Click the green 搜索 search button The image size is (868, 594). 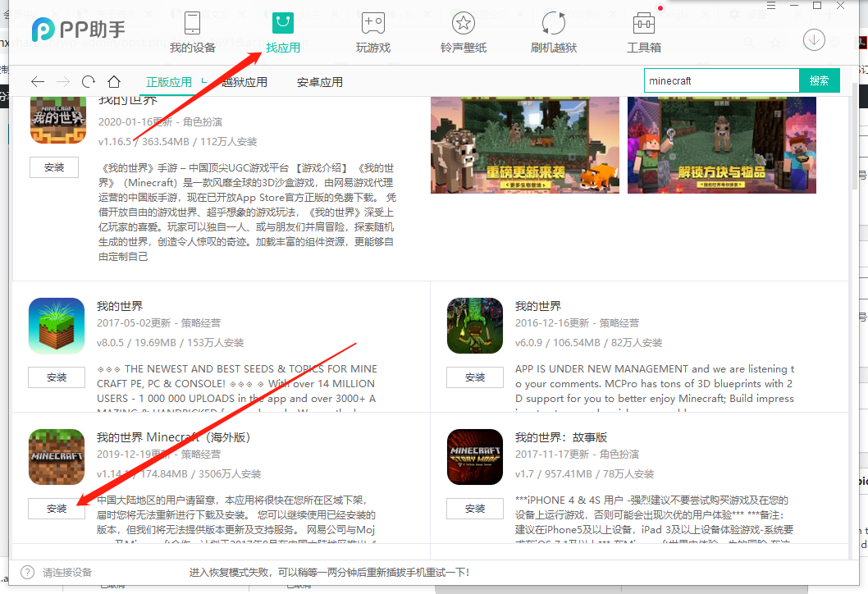[x=820, y=81]
